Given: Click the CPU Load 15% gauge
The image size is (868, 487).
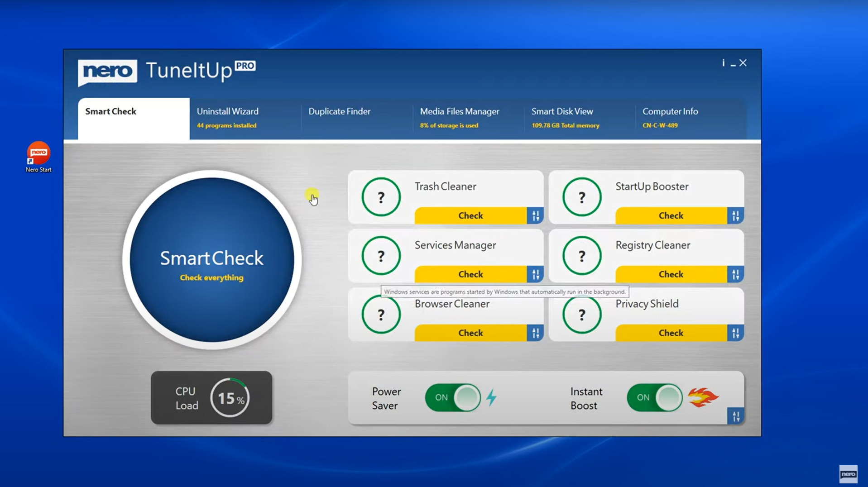Looking at the screenshot, I should 230,398.
